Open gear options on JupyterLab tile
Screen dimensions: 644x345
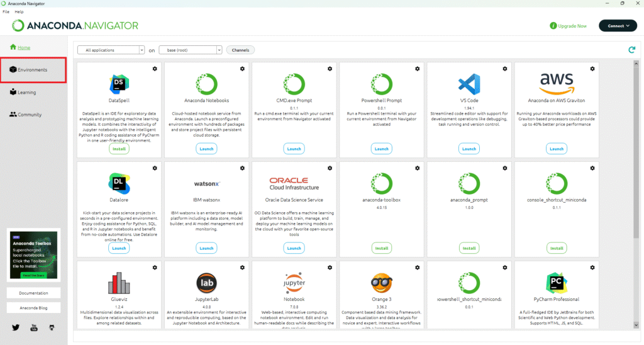242,268
